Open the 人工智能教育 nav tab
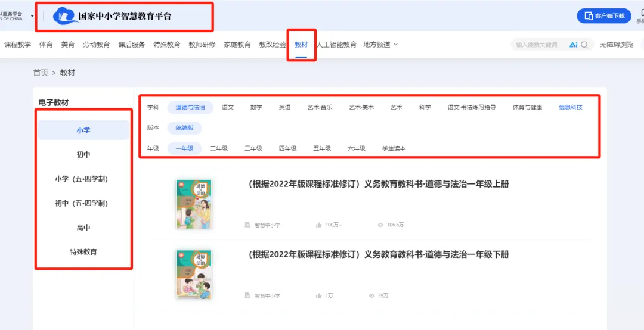644x330 pixels. tap(336, 45)
